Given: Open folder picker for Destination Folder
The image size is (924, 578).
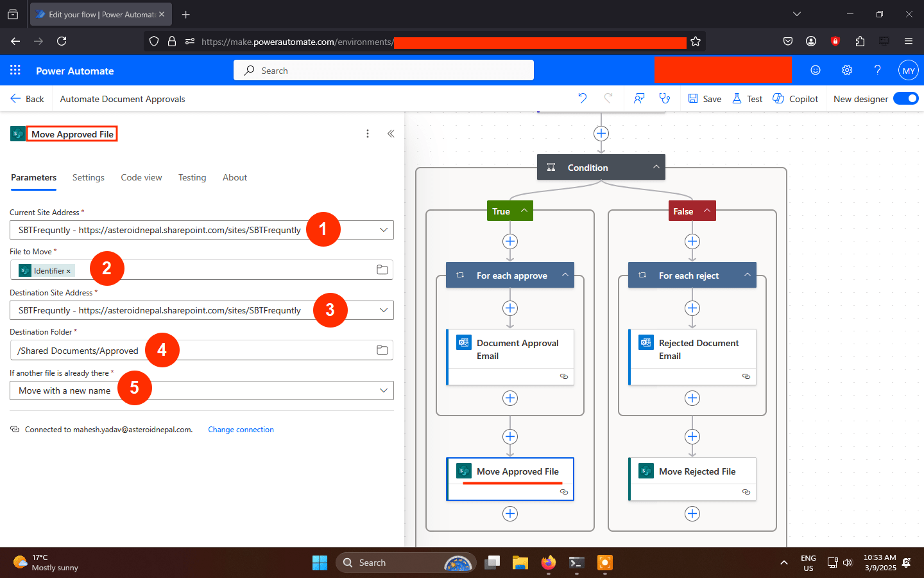Looking at the screenshot, I should pyautogui.click(x=382, y=350).
